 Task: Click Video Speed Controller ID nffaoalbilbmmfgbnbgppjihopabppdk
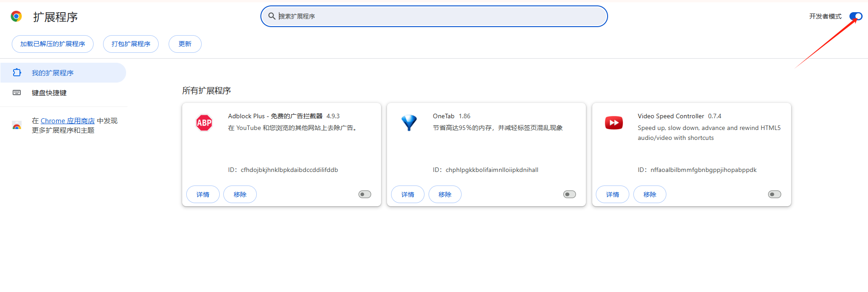pyautogui.click(x=697, y=170)
